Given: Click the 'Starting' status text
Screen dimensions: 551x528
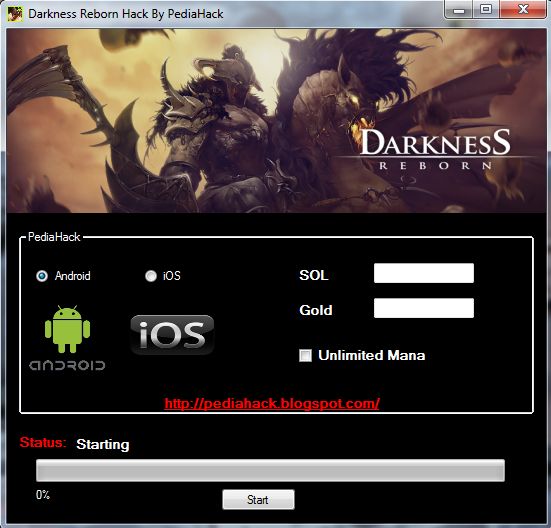Looking at the screenshot, I should tap(103, 444).
